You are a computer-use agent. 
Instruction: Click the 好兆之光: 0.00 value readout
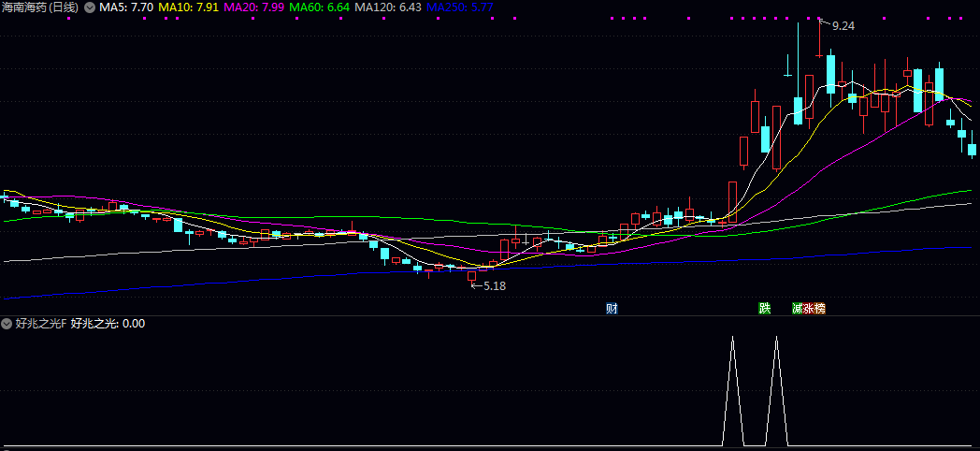(x=108, y=324)
